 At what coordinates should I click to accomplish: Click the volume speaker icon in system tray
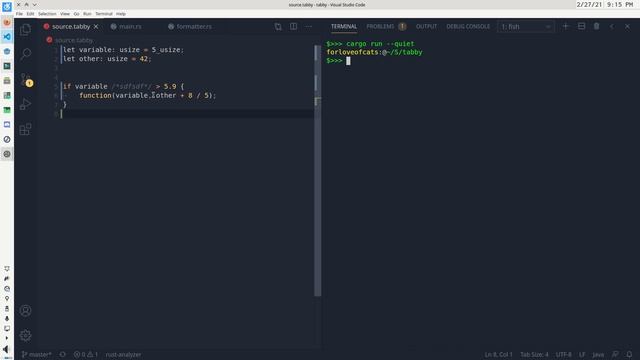(x=6, y=349)
